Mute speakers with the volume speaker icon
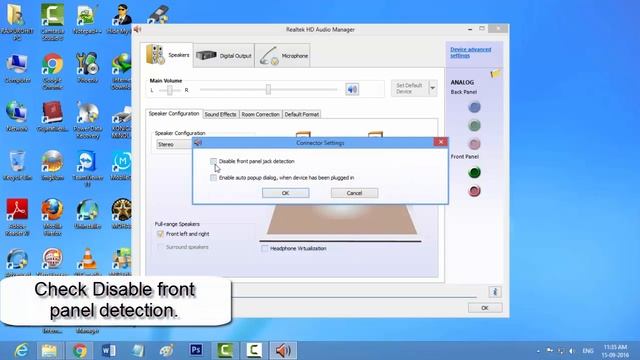 pos(352,89)
